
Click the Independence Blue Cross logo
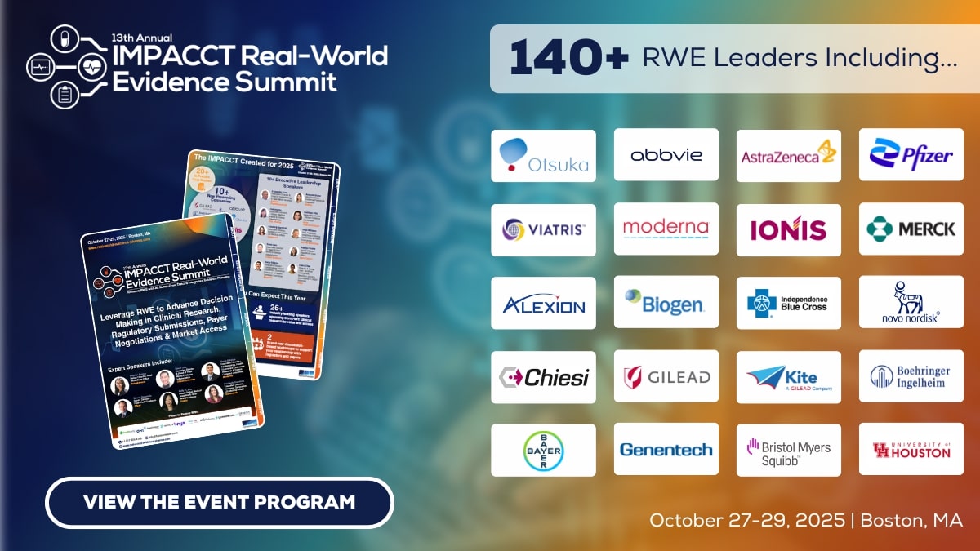(x=788, y=302)
